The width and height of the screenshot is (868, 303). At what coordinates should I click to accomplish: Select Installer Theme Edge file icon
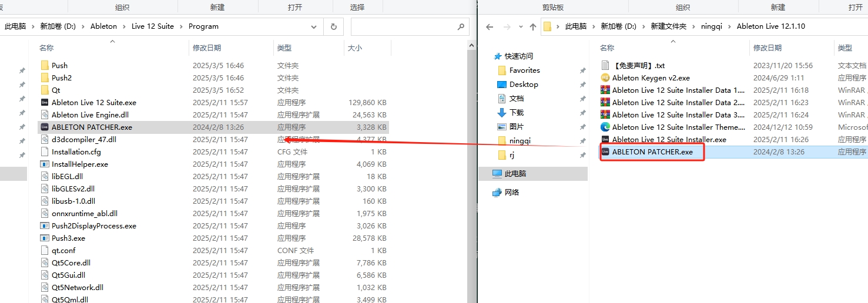click(605, 127)
